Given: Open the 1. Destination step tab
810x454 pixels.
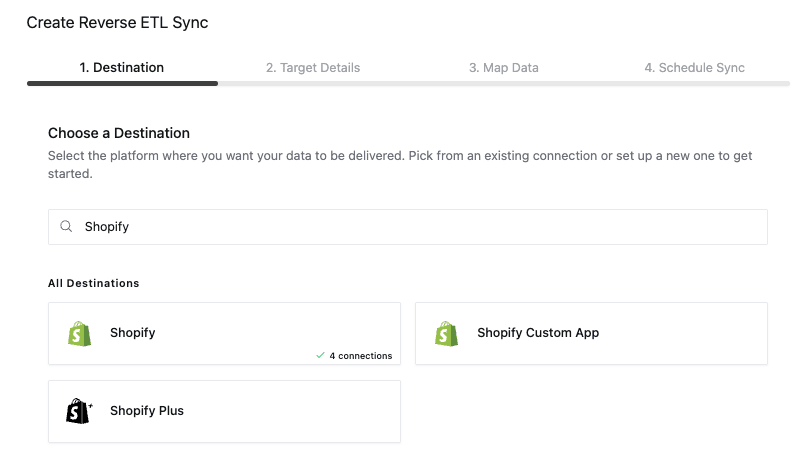Looking at the screenshot, I should point(121,68).
